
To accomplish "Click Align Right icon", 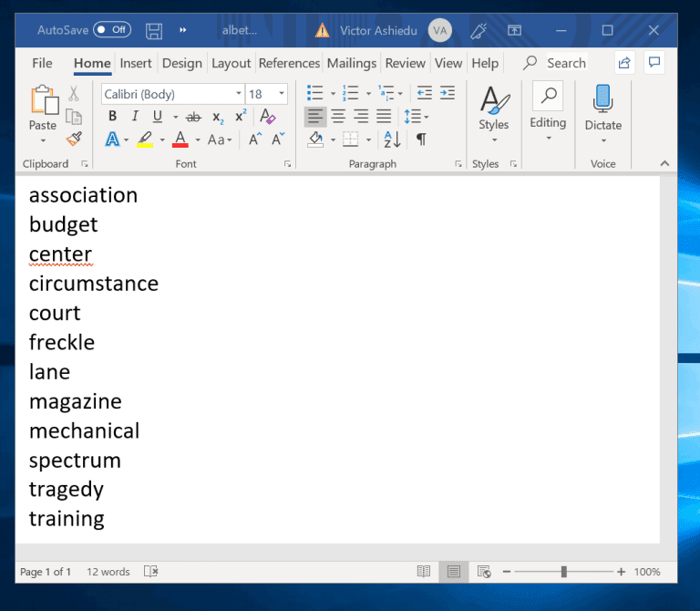I will (361, 117).
